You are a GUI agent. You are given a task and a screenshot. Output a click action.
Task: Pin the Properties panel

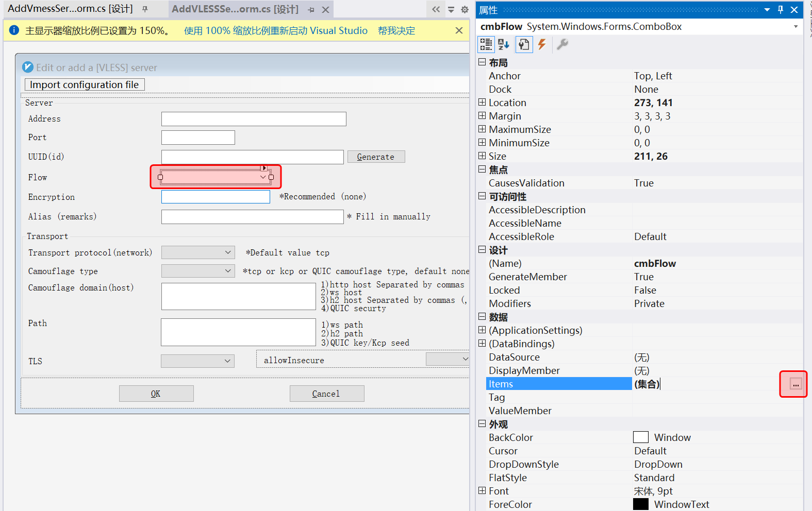(781, 10)
